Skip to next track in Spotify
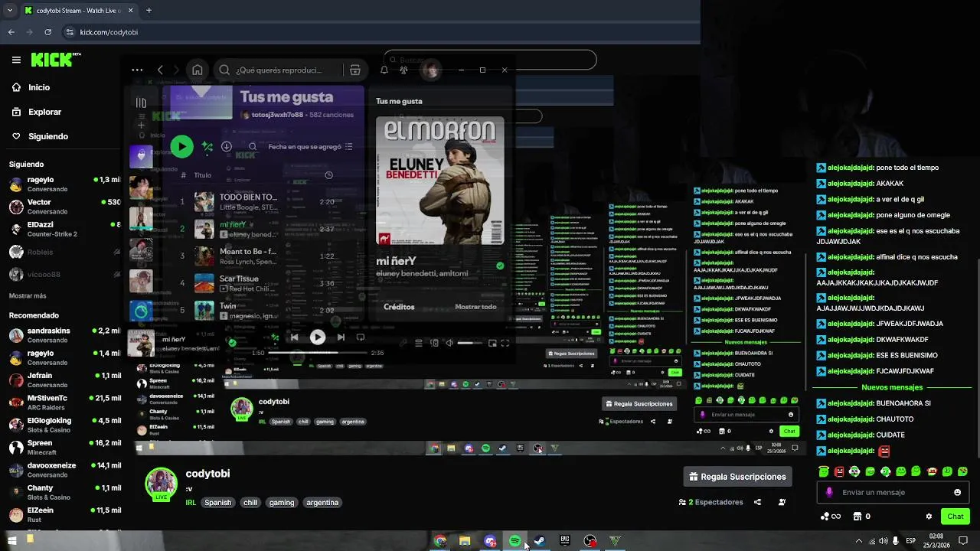The height and width of the screenshot is (551, 980). (341, 337)
